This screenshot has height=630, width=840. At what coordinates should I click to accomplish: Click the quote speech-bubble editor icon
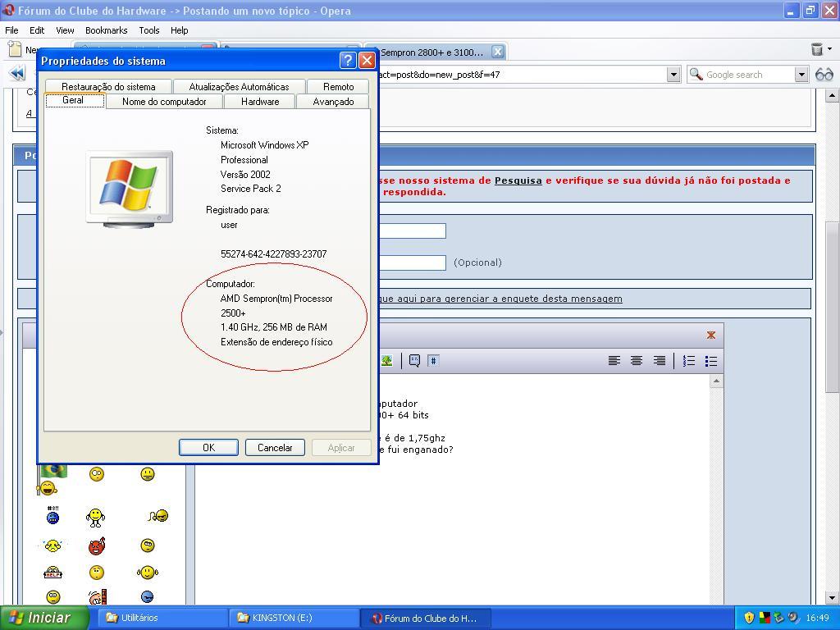pos(414,361)
